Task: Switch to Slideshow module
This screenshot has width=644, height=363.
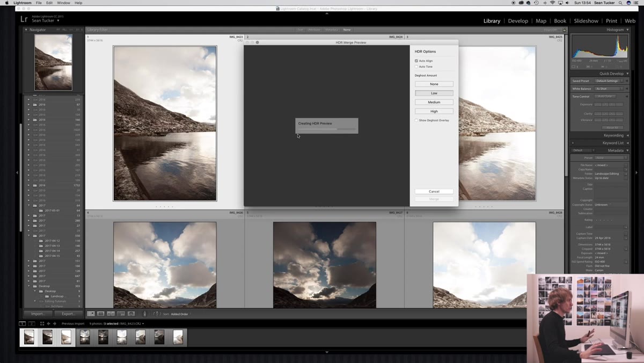Action: click(x=586, y=21)
